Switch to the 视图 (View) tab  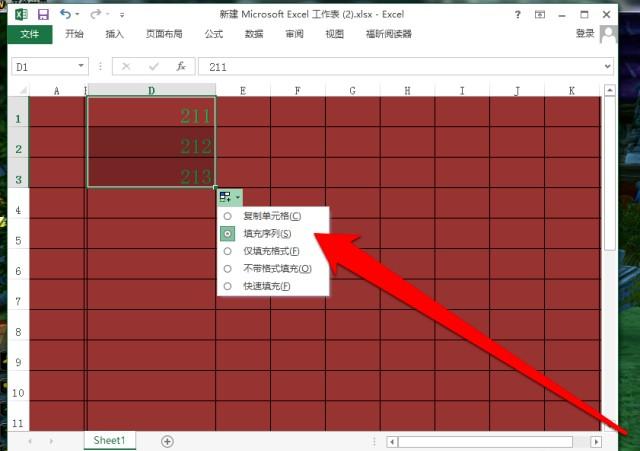[334, 34]
